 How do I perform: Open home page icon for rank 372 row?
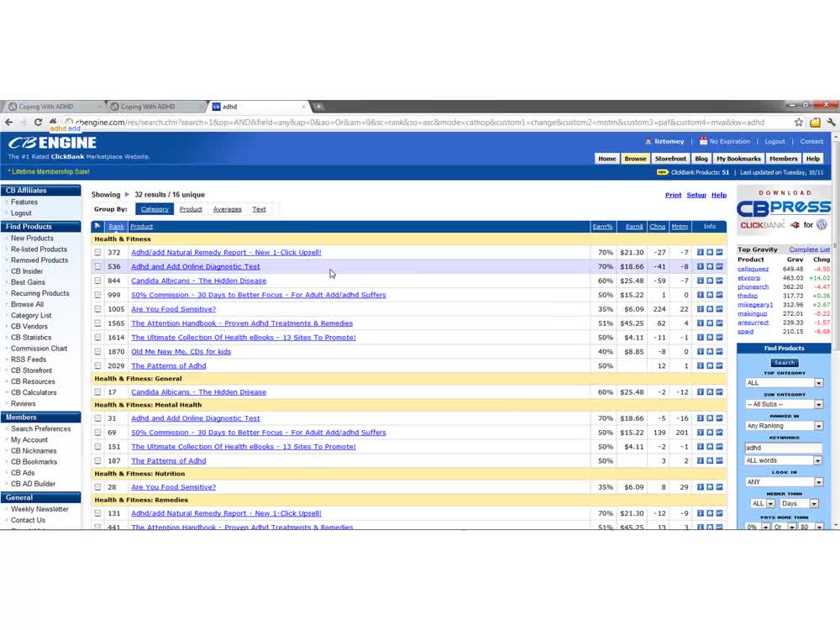(710, 252)
